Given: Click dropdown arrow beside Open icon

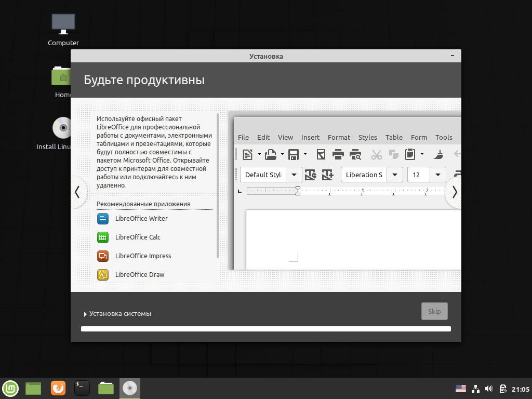Looking at the screenshot, I should coord(282,154).
